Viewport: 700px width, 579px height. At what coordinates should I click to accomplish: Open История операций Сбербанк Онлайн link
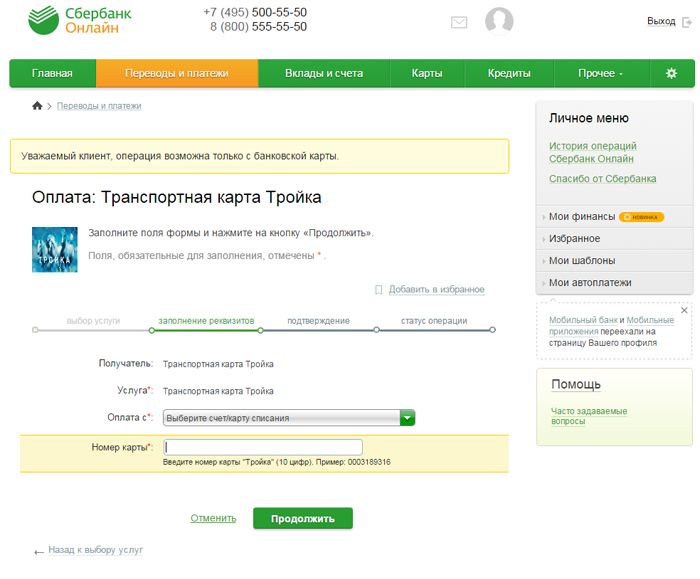click(x=592, y=152)
